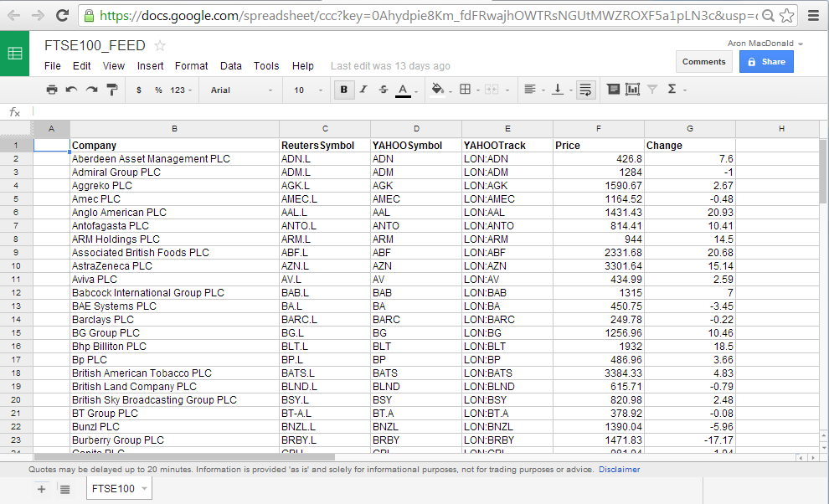Open Aron MacDonald account dropdown
The image size is (829, 504).
click(x=765, y=44)
